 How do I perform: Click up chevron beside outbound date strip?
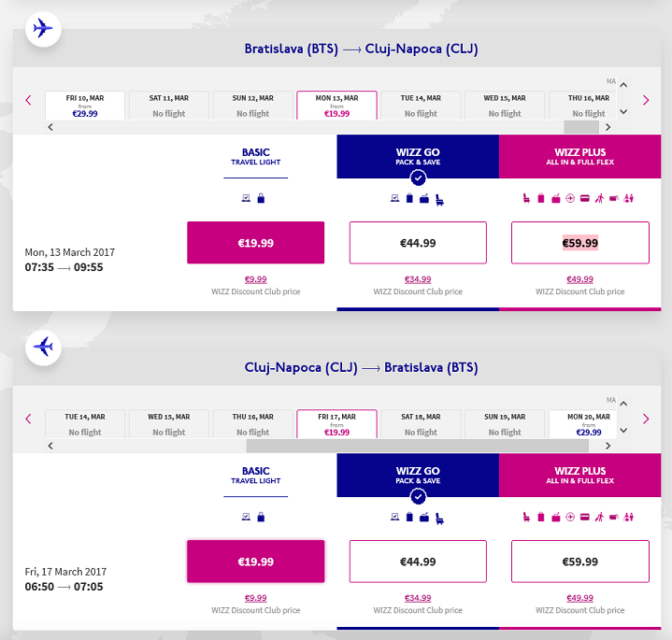pos(623,85)
